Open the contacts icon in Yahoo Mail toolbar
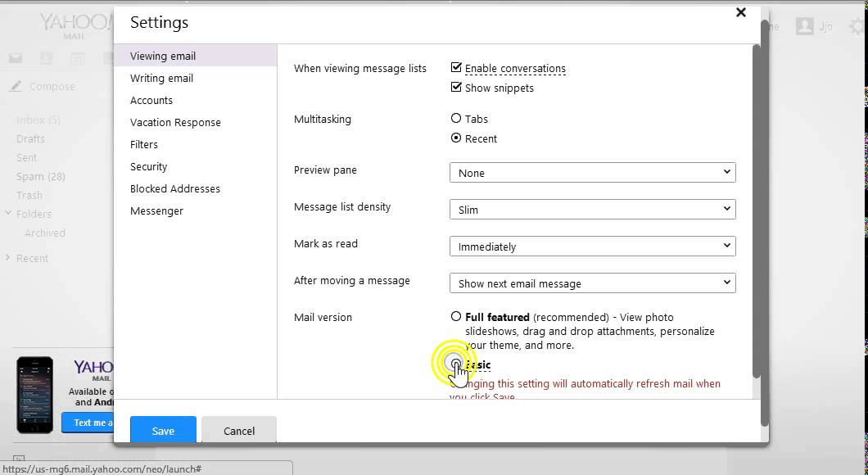Screen dimensions: 868x475 click(47, 58)
